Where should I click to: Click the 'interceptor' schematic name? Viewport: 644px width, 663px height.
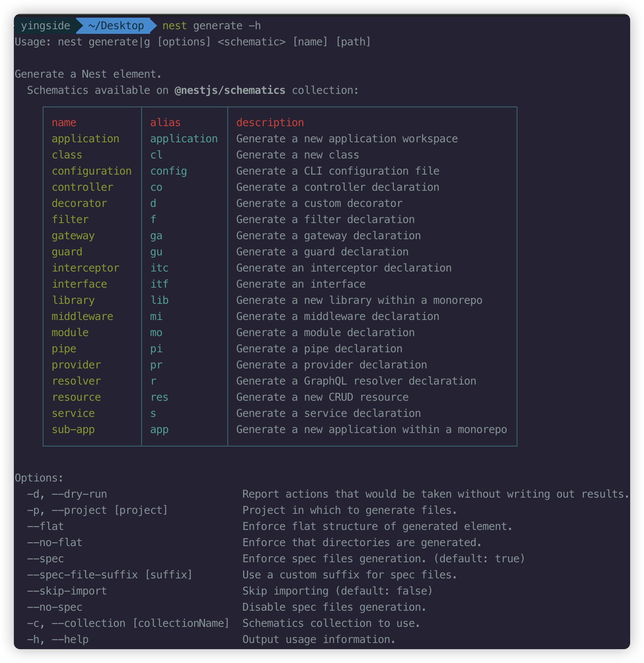click(85, 268)
